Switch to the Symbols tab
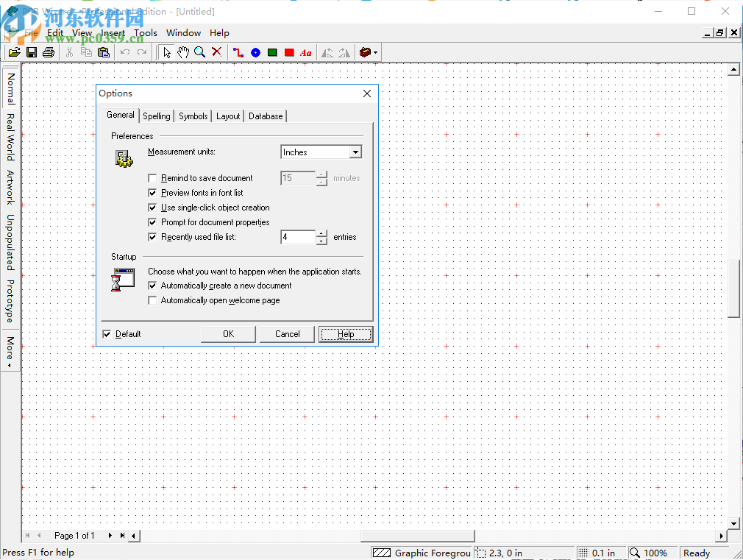 [x=193, y=116]
